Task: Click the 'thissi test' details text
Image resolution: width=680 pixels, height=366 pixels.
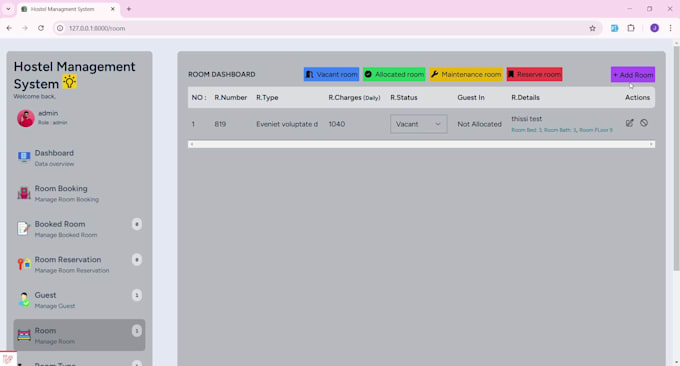Action: click(526, 119)
